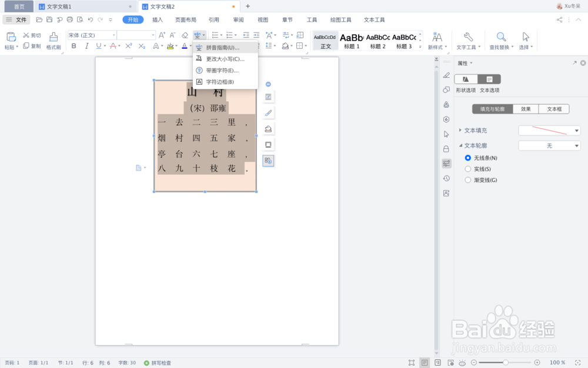Viewport: 588px width, 368px height.
Task: Click the Cut scissors button
Action: tap(32, 35)
